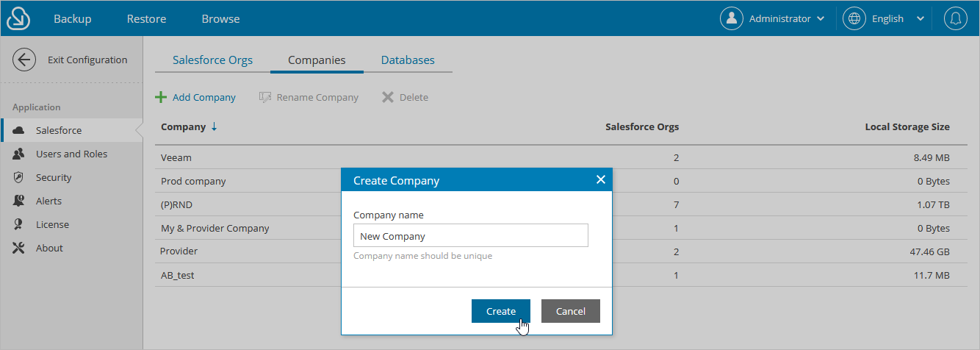Select the (P)RND company row

[561, 204]
